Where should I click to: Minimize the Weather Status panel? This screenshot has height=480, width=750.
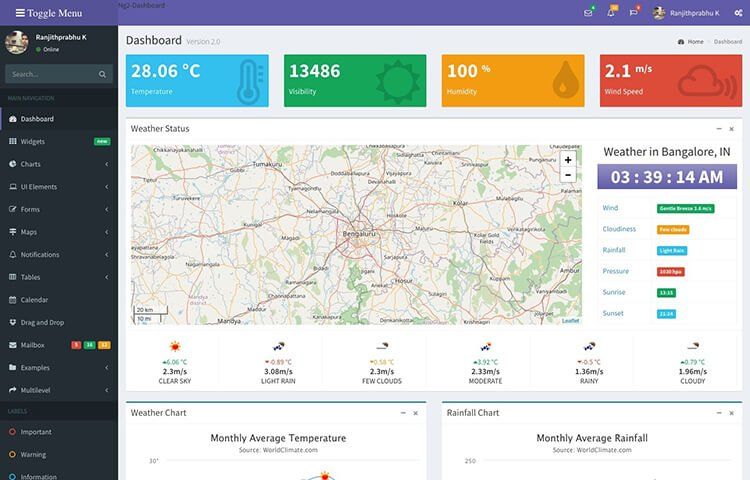tap(719, 129)
